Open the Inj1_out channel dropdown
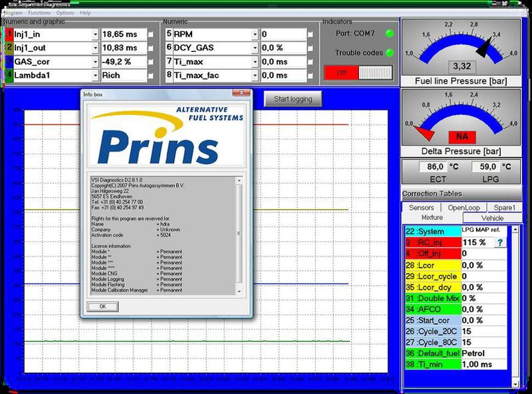The image size is (532, 394). pyautogui.click(x=95, y=48)
